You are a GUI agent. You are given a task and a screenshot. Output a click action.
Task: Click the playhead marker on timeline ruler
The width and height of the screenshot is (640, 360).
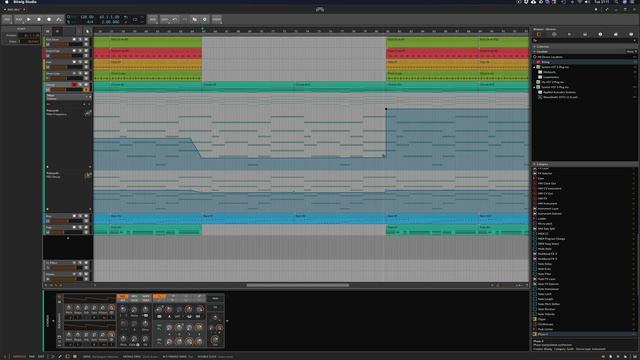202,30
